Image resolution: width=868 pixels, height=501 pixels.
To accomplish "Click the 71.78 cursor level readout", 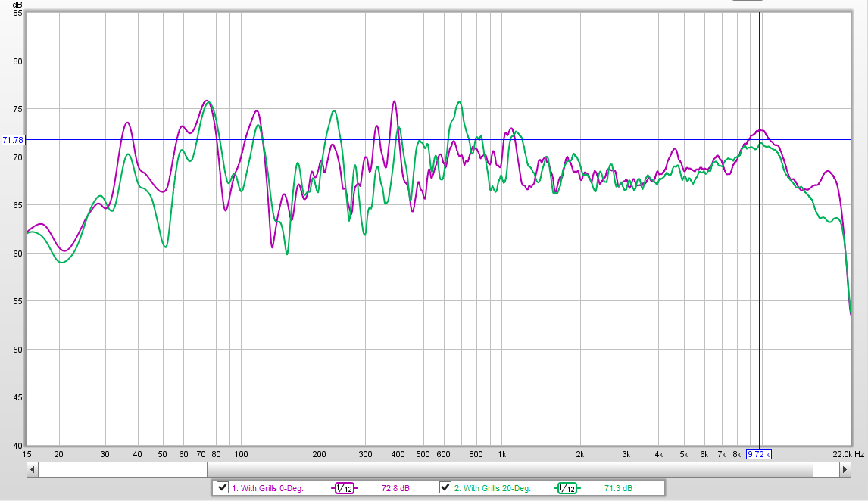I will (x=13, y=140).
